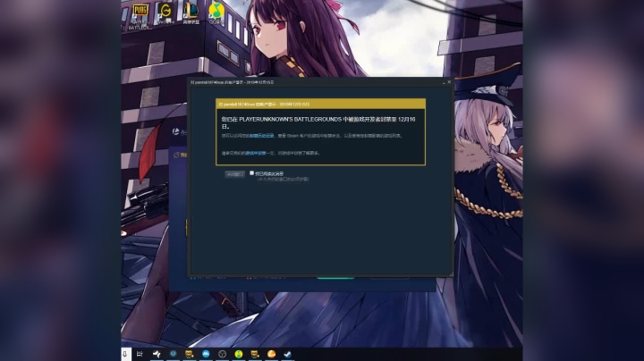Screen dimensions: 644x361
Task: Click the Steam icon in the taskbar
Action: point(287,354)
